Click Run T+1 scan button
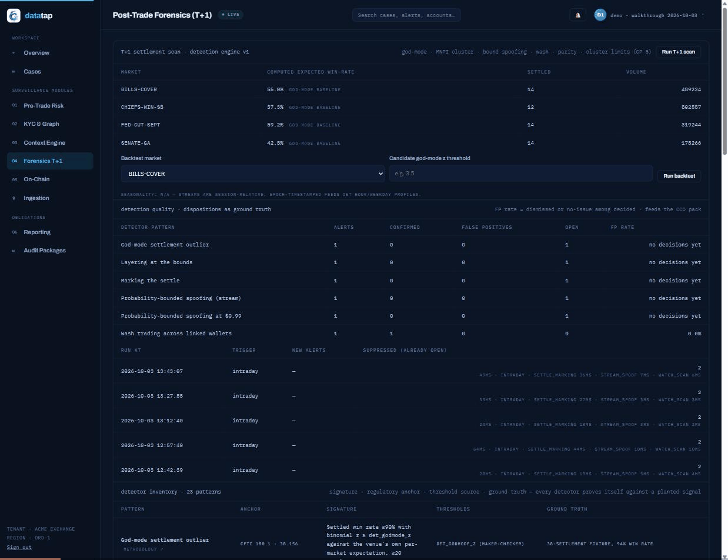Image resolution: width=728 pixels, height=560 pixels. [678, 52]
